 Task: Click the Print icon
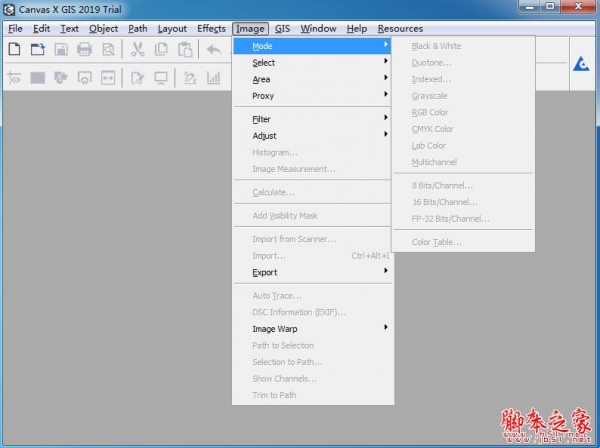(x=85, y=49)
